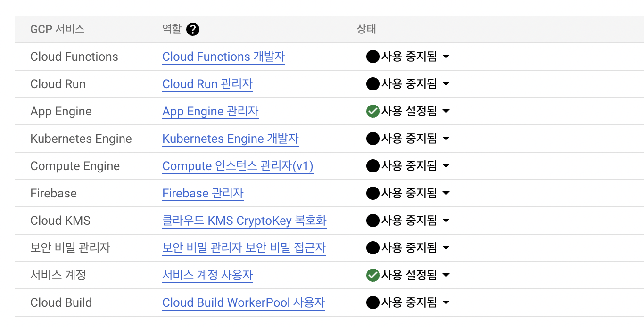Click the GCP 서비스 column header
The width and height of the screenshot is (644, 327).
(58, 29)
